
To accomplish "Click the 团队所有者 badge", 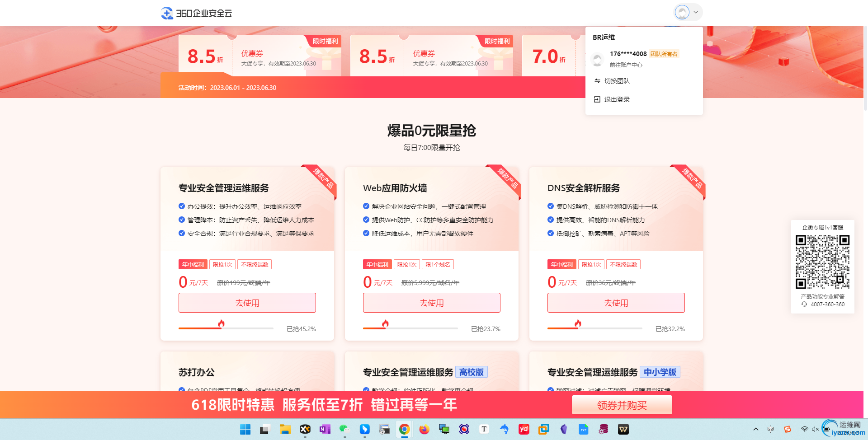I will 664,54.
